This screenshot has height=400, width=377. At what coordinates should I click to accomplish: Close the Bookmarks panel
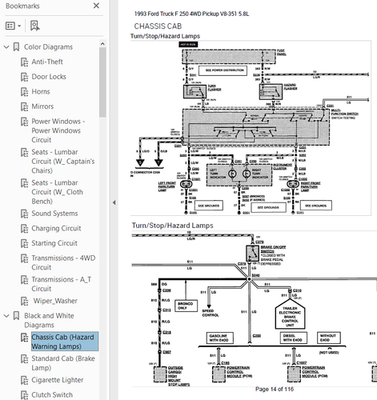[x=96, y=6]
